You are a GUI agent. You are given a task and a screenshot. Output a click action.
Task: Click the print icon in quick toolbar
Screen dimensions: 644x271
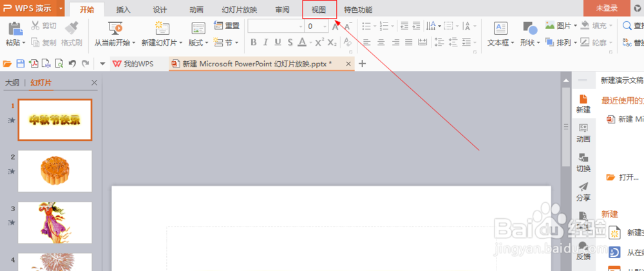pos(46,64)
